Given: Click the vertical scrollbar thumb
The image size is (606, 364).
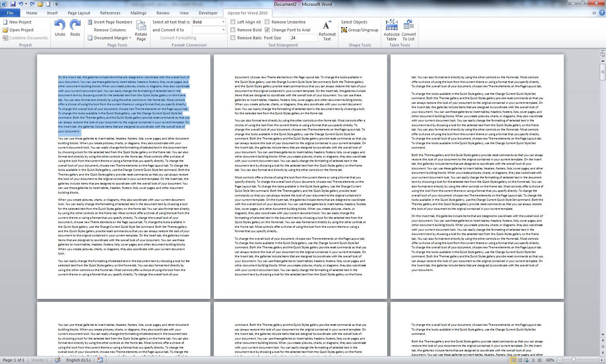Looking at the screenshot, I should coord(603,71).
